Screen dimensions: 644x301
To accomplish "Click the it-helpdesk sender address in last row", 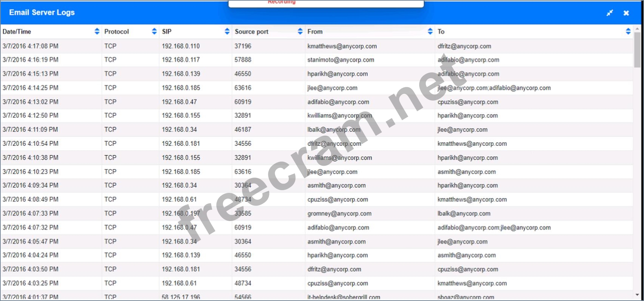I will click(343, 297).
